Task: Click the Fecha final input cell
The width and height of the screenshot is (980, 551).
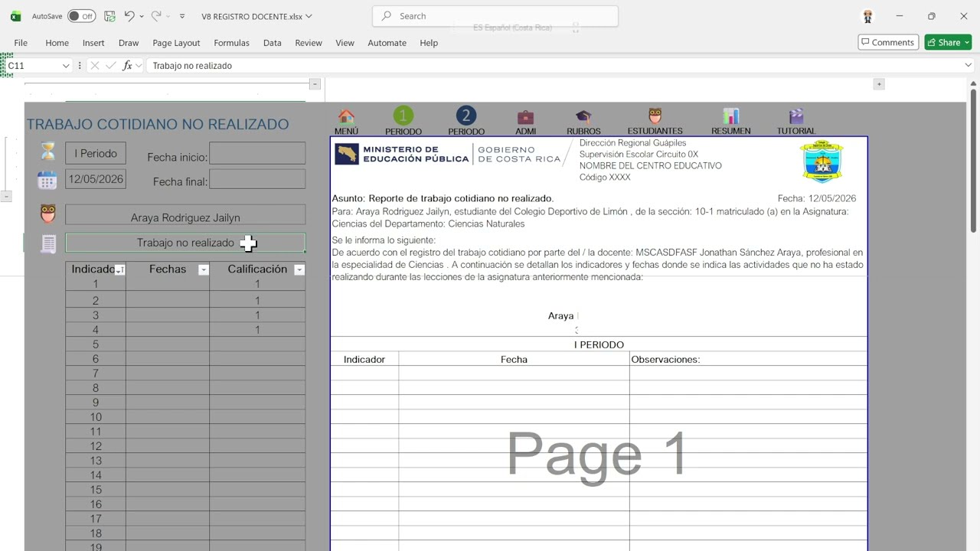Action: 257,179
